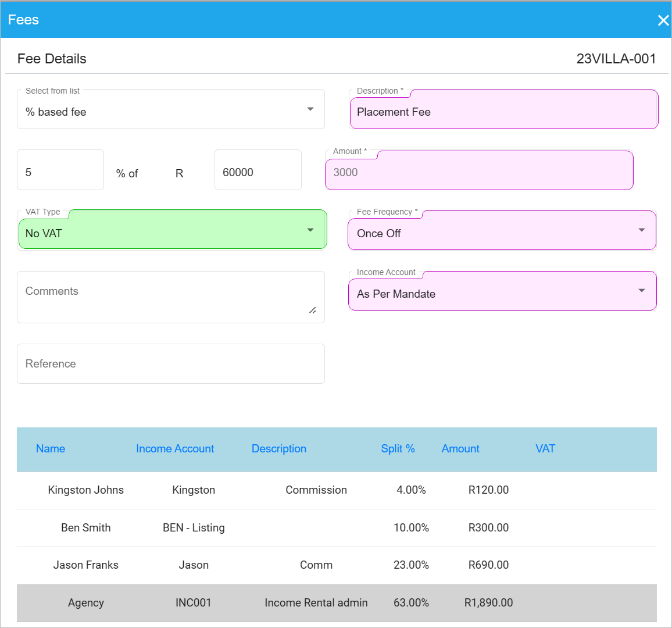Sort by the Split % column header
This screenshot has height=628, width=672.
click(x=398, y=448)
